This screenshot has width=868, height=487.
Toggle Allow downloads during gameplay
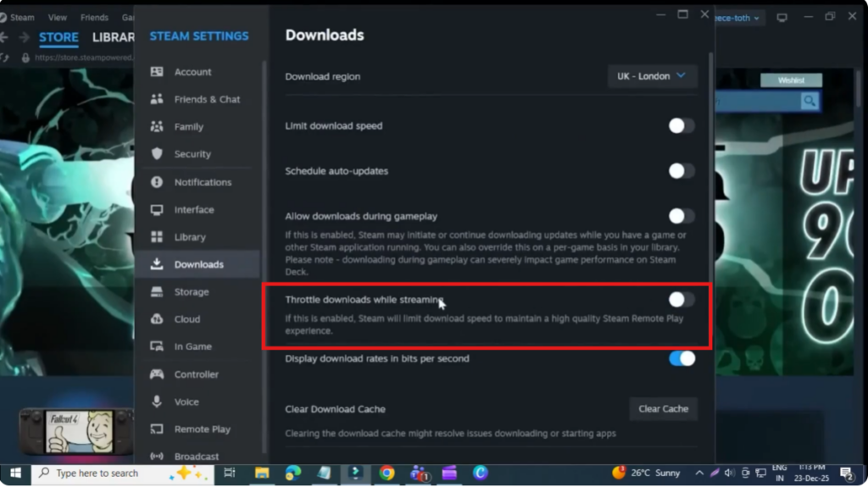point(682,216)
